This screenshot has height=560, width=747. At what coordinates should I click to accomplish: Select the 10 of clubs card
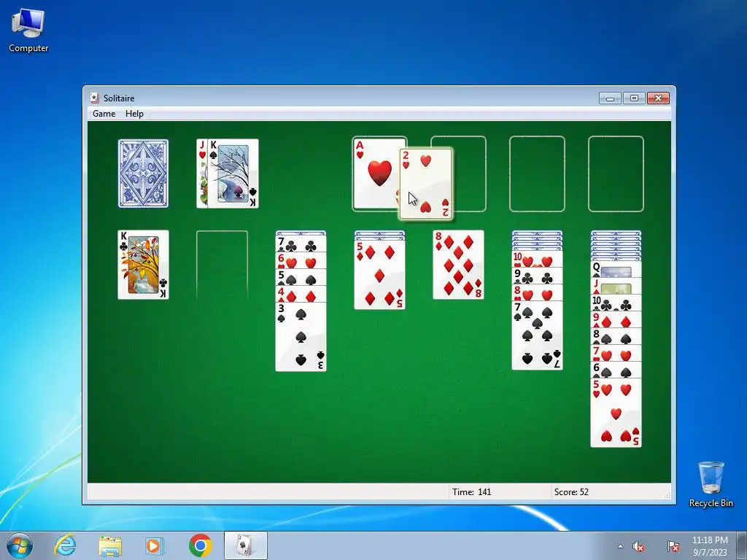(616, 303)
